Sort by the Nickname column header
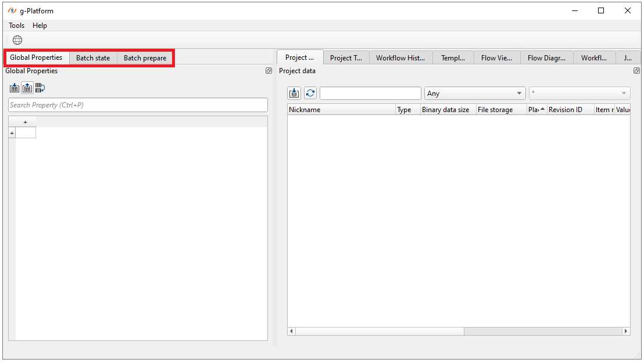Screen dimensions: 644x363 pyautogui.click(x=341, y=110)
